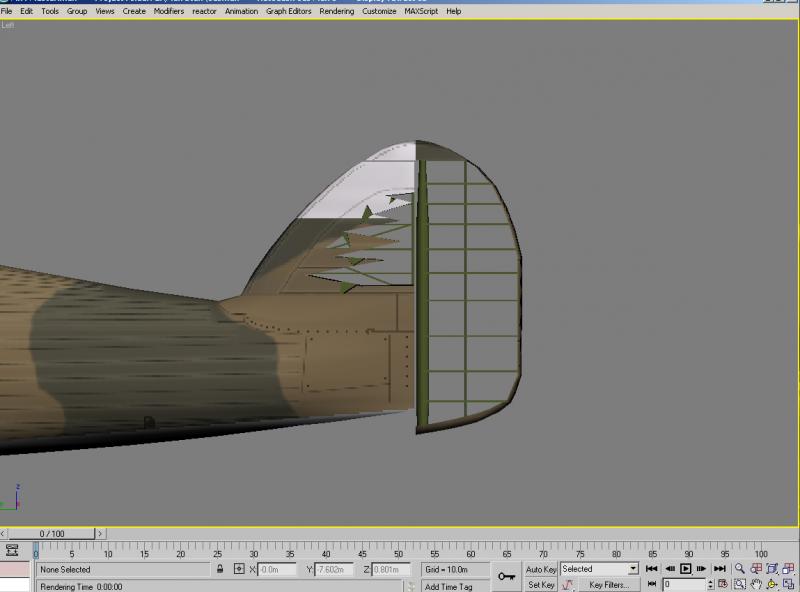Click the Zoom Extents All icon
The width and height of the screenshot is (800, 592).
coord(788,569)
